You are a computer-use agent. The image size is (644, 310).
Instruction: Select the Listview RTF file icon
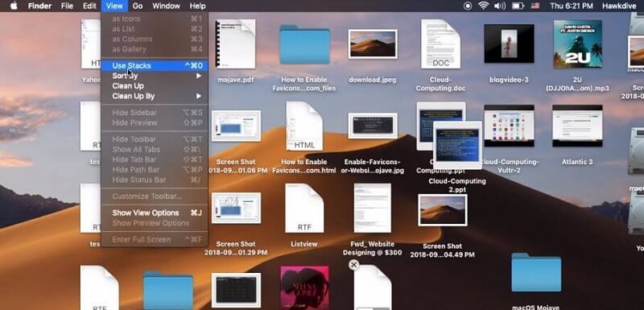[x=304, y=209]
